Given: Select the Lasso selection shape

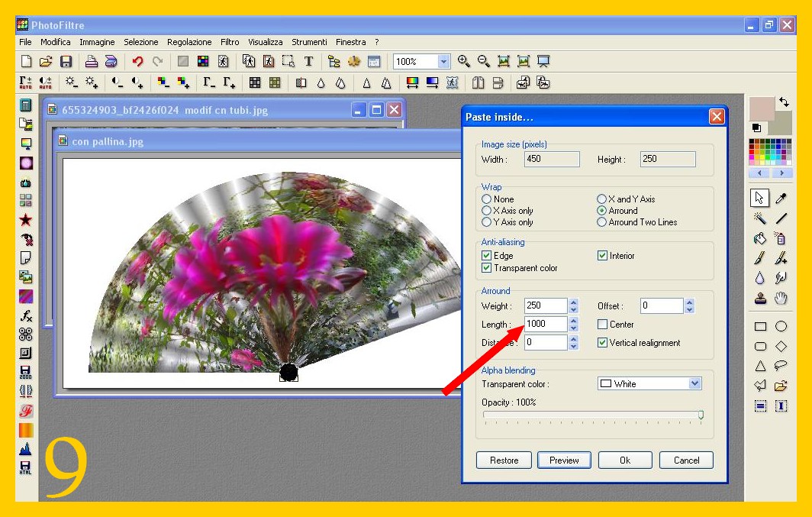Looking at the screenshot, I should (x=781, y=365).
